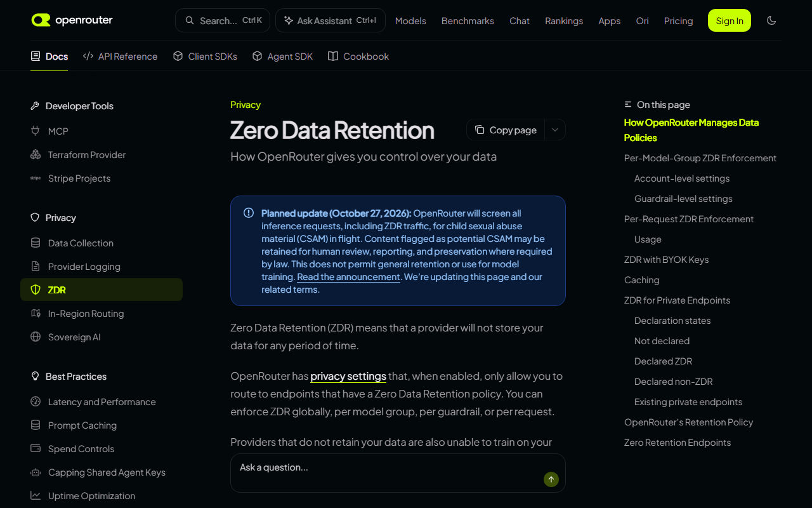Open Apps from the top navigation
The width and height of the screenshot is (812, 508).
610,21
